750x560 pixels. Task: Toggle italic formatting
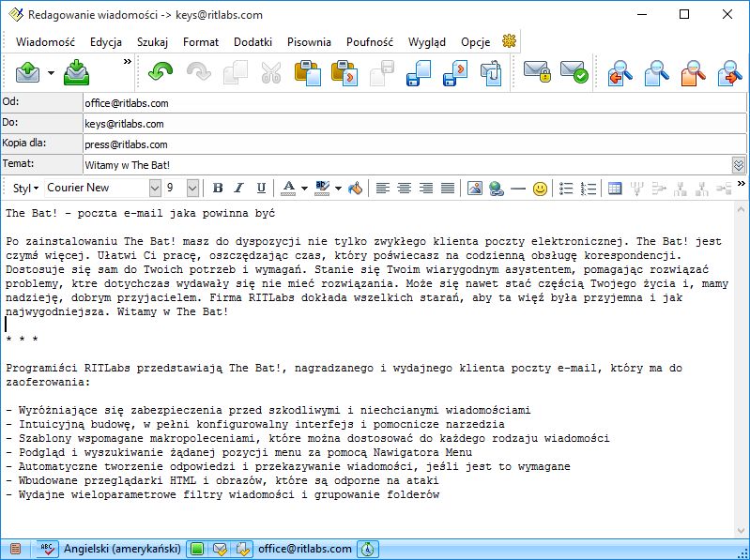click(x=239, y=188)
